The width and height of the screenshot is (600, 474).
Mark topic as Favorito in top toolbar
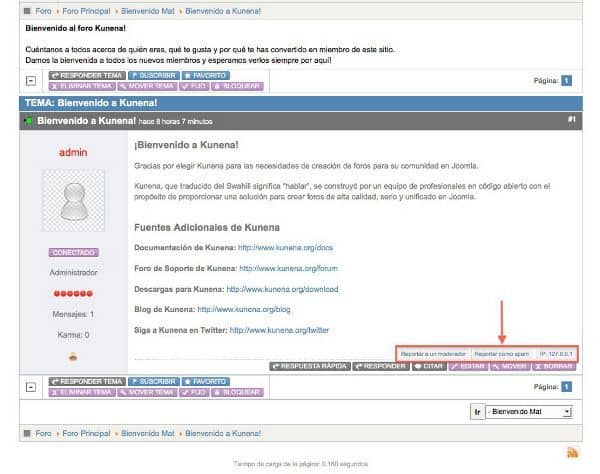pos(206,75)
